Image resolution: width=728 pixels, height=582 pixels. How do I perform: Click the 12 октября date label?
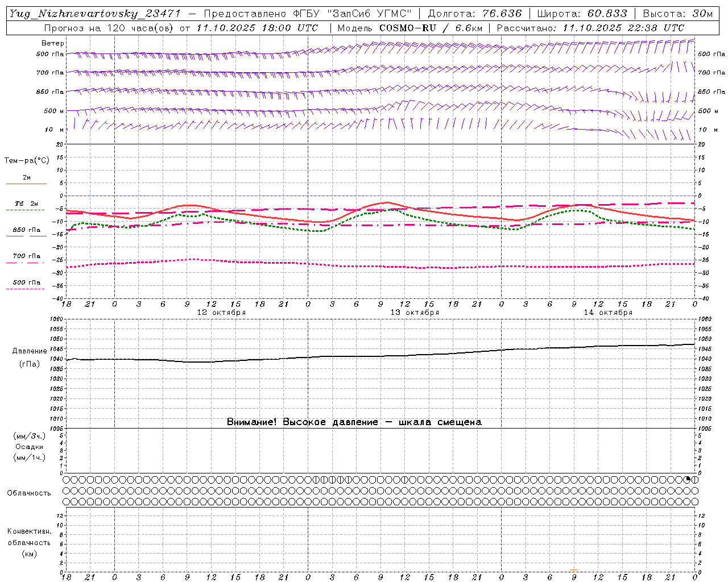[x=221, y=313]
